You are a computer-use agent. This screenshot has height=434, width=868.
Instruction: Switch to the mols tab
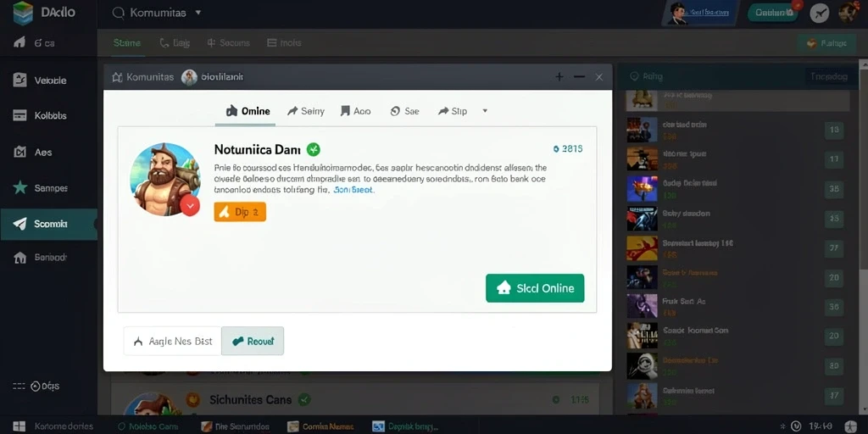pyautogui.click(x=284, y=42)
